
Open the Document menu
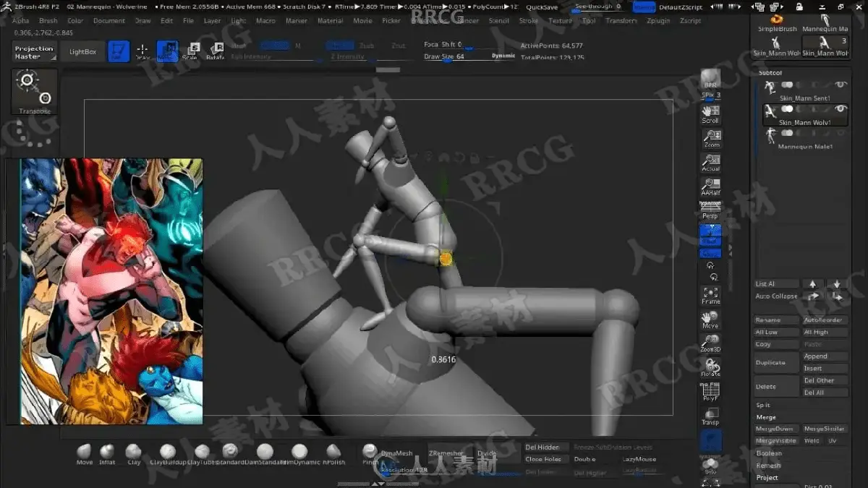[109, 21]
